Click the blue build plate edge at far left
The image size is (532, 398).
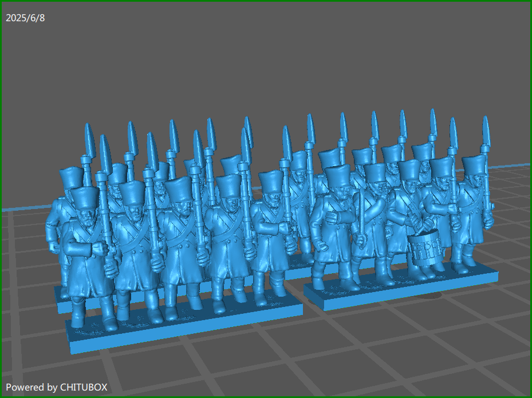click(17, 209)
